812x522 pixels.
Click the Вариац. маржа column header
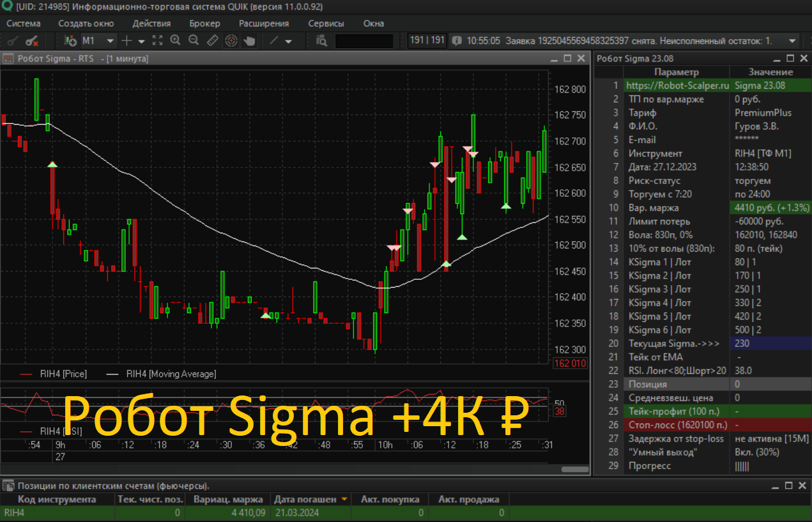point(228,499)
